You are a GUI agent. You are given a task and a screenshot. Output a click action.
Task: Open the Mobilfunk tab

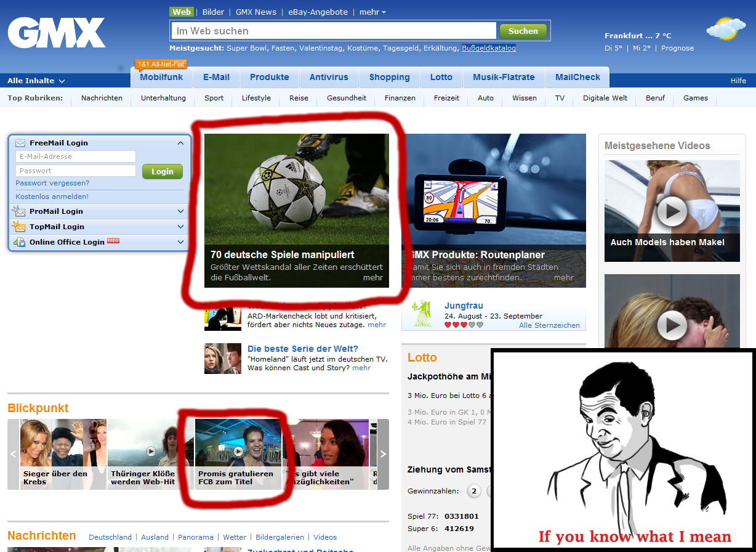(161, 77)
